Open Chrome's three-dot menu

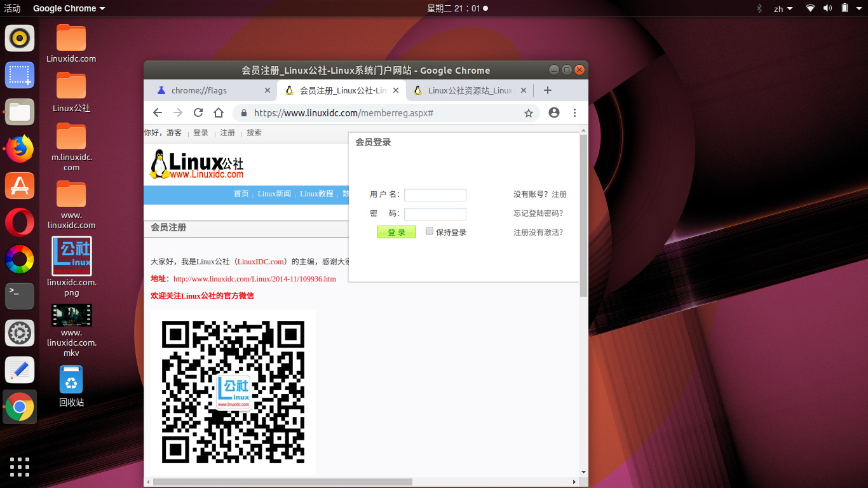pyautogui.click(x=574, y=112)
